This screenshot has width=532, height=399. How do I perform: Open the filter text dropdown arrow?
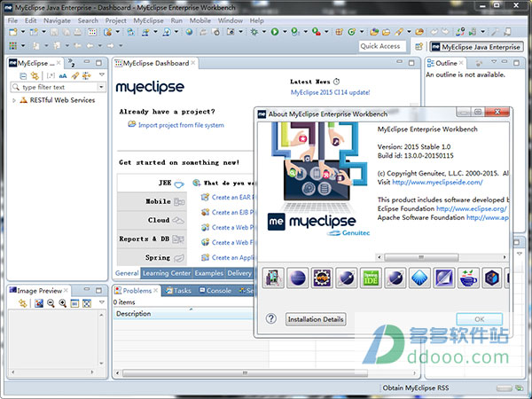(x=101, y=87)
